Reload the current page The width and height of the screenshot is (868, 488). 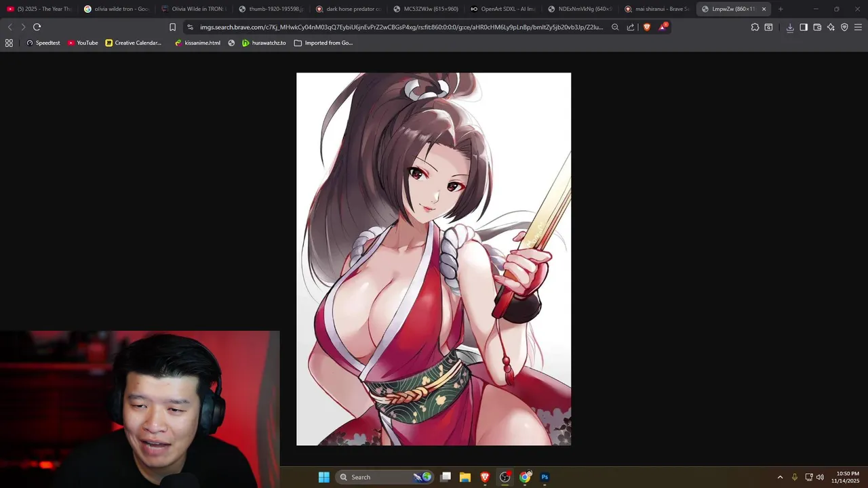click(x=37, y=27)
